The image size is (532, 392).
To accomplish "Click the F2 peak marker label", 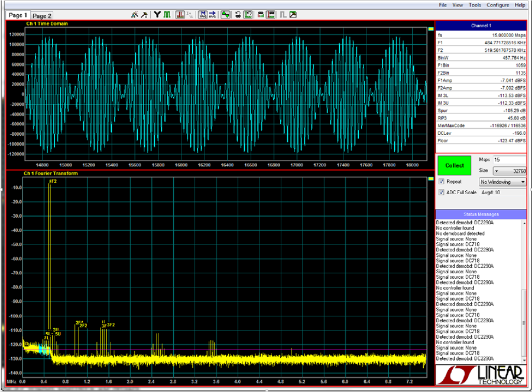I will click(53, 182).
